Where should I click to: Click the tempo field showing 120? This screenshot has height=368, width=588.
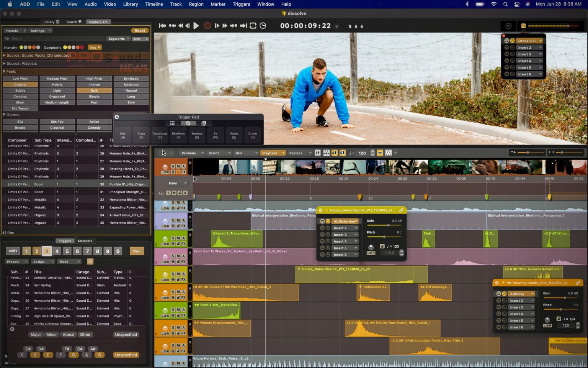362,153
